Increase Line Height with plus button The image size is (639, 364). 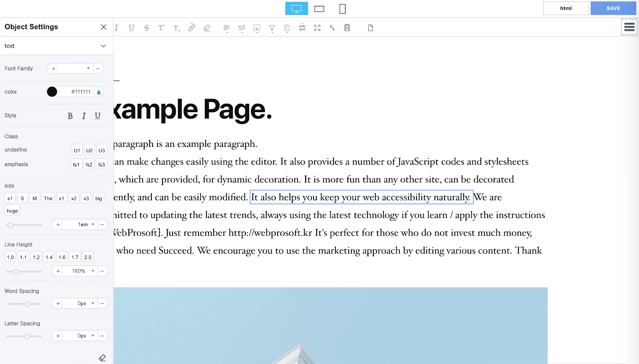(x=58, y=271)
